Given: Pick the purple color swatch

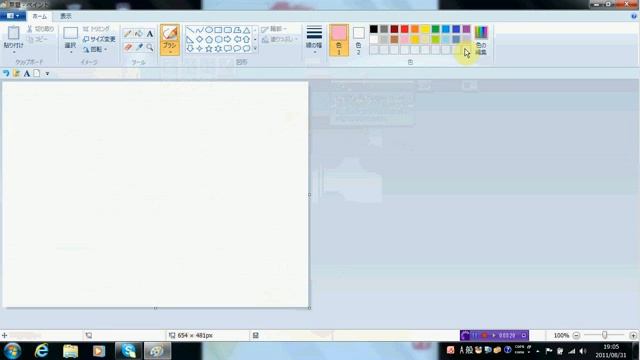Looking at the screenshot, I should pos(467,29).
